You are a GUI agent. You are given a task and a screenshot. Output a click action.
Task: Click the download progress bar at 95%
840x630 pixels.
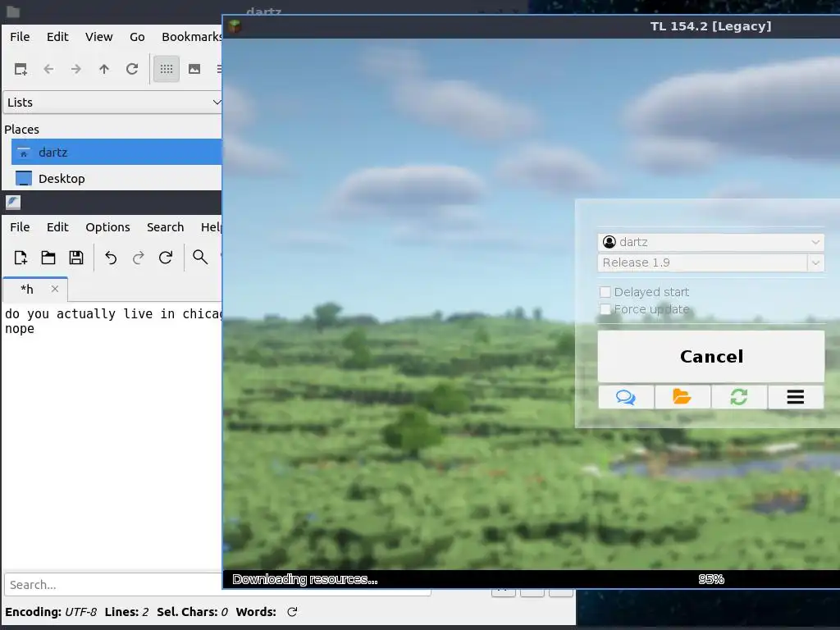(711, 579)
